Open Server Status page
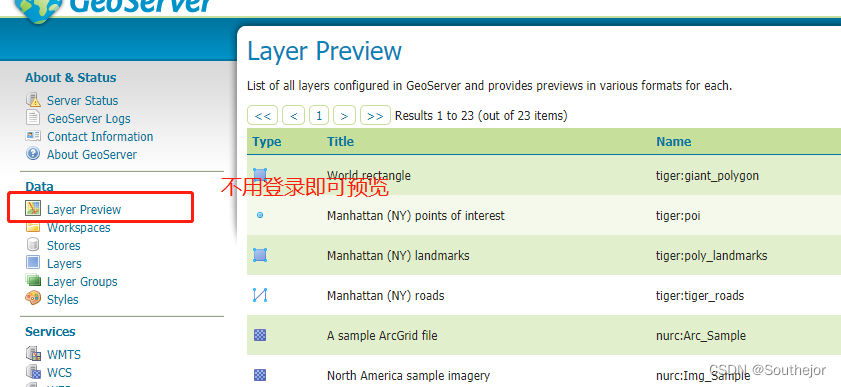This screenshot has height=387, width=841. 83,100
